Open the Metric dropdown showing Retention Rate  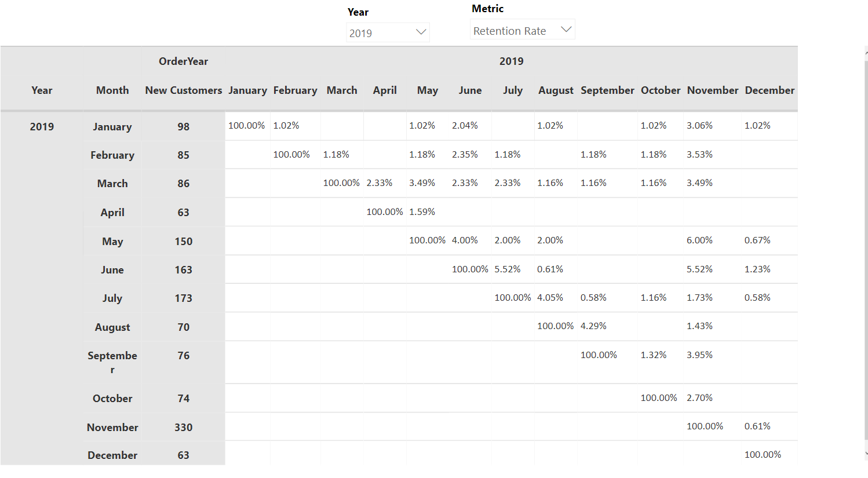(x=521, y=31)
